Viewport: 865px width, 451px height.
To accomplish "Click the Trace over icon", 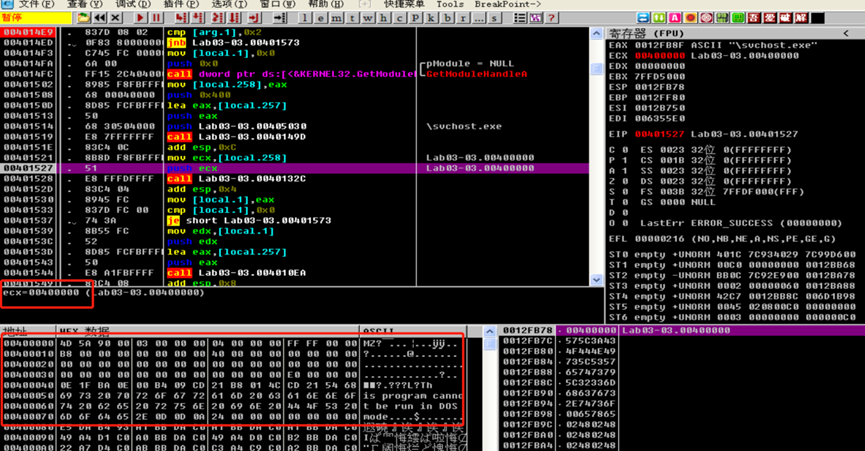I will [234, 18].
